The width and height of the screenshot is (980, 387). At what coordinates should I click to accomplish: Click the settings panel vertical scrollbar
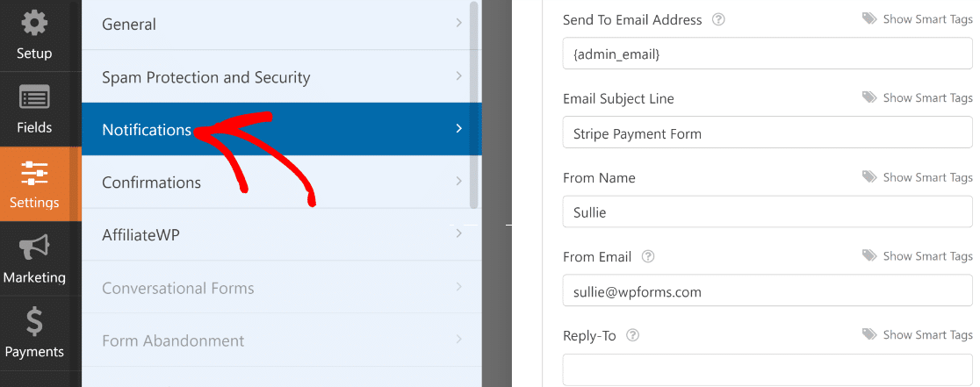coord(473,104)
